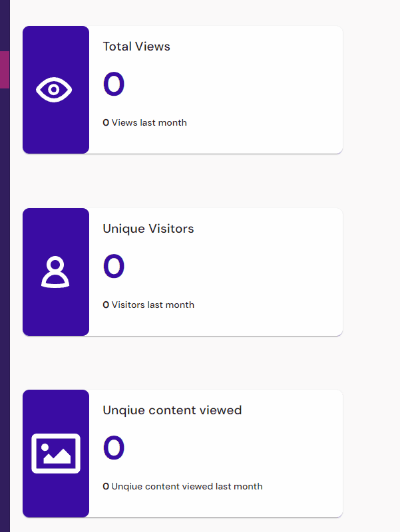Click the purple panel of Unique Visitors card
The height and width of the screenshot is (532, 400).
pyautogui.click(x=56, y=272)
